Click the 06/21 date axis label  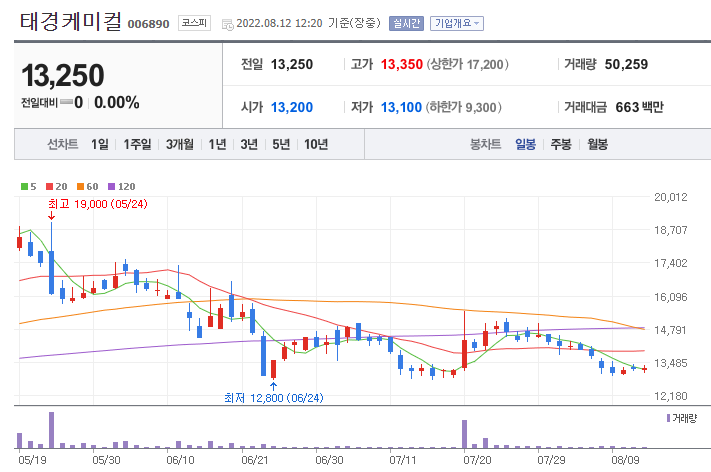(255, 460)
